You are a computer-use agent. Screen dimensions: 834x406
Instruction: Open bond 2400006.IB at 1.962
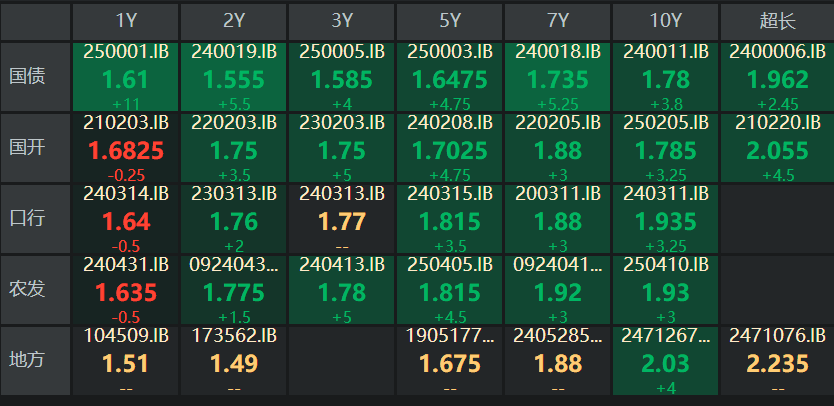tap(777, 77)
